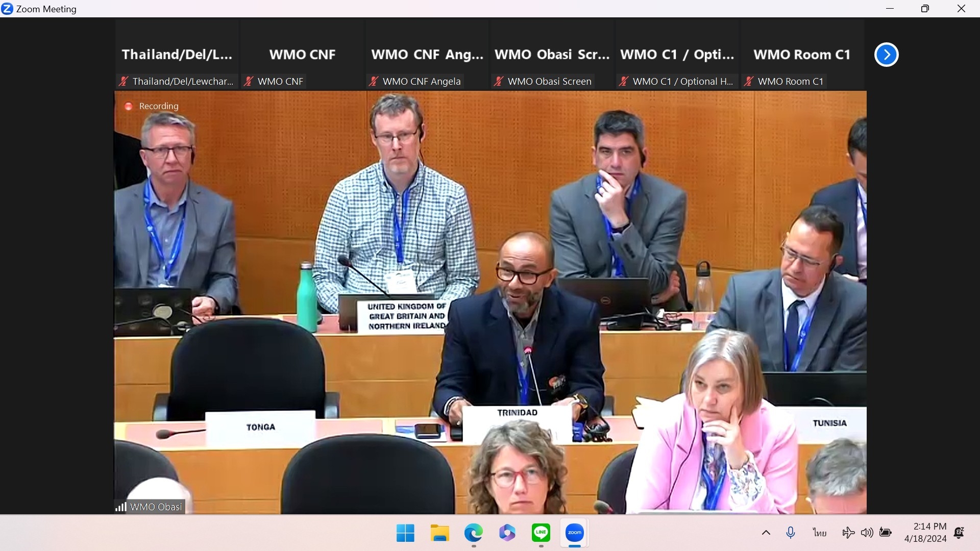Select WMO Room C1 participant tile
This screenshot has height=551, width=980.
click(801, 55)
